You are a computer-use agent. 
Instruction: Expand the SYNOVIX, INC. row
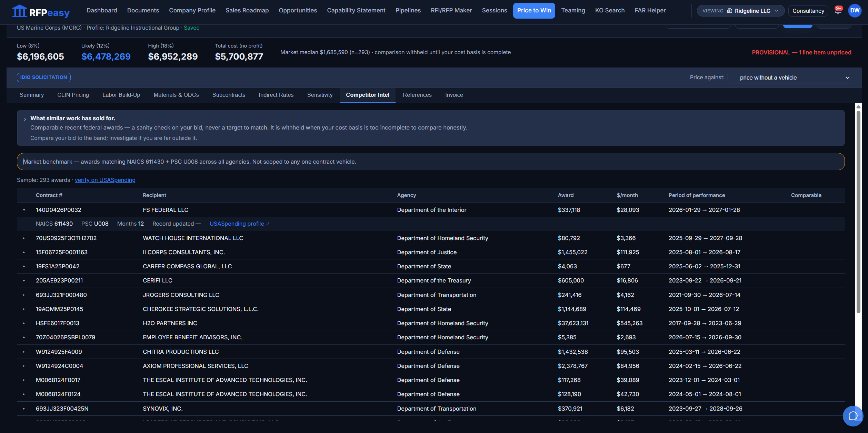[x=24, y=409]
